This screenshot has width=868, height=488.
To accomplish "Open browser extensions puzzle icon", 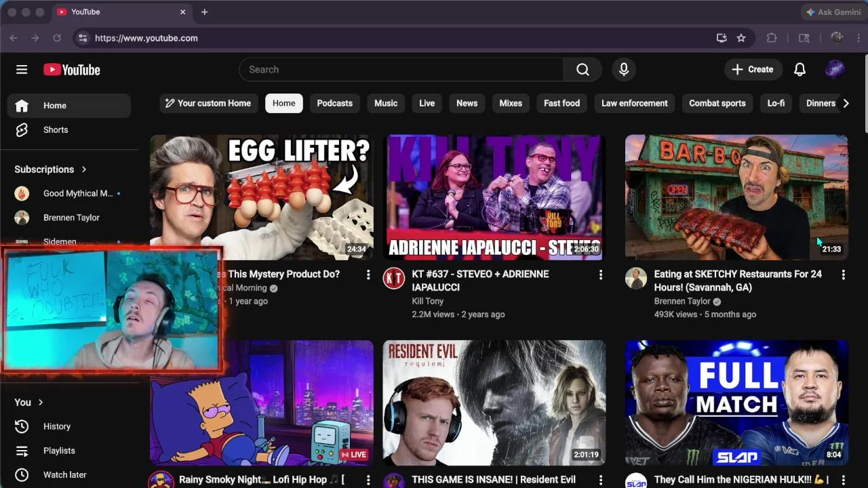I will pyautogui.click(x=772, y=38).
